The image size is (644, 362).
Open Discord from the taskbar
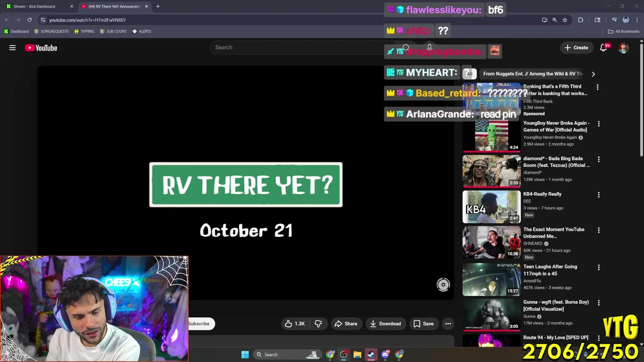click(x=385, y=354)
